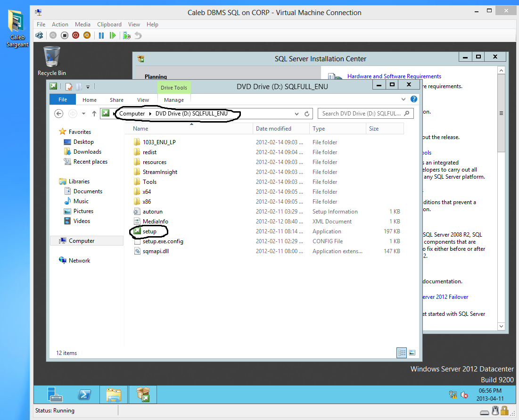
Task: Refresh the DVD Drive folder view
Action: [307, 114]
